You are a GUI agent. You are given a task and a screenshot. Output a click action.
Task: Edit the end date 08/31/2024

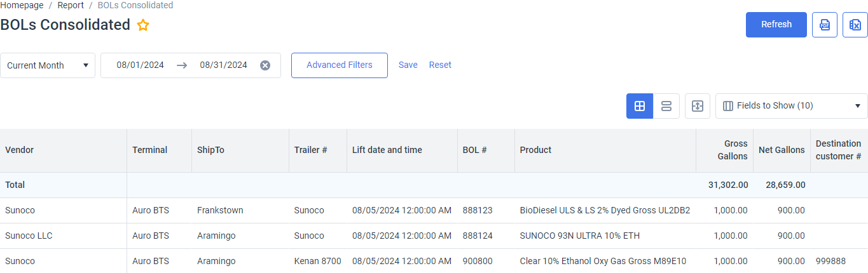224,65
